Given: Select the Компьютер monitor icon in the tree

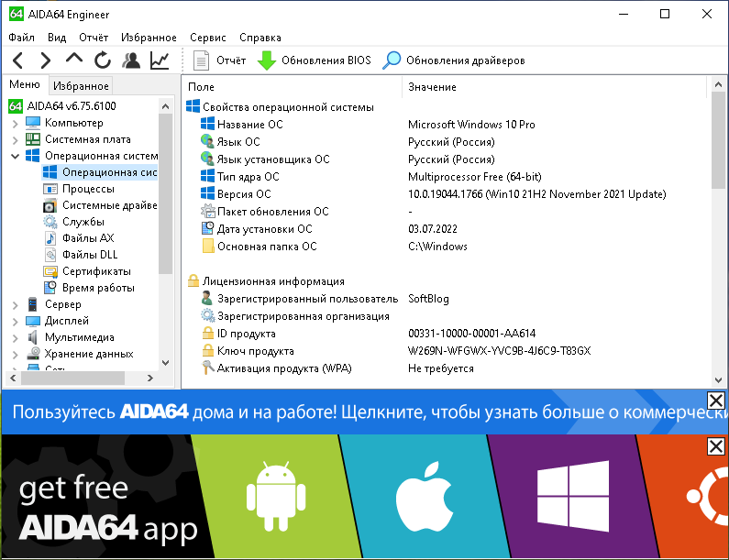Looking at the screenshot, I should pos(32,123).
